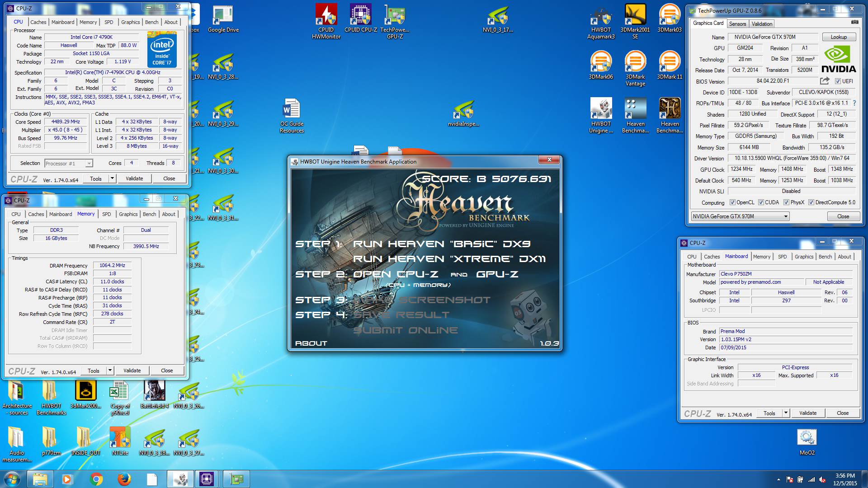The image size is (868, 488).
Task: Open the INSIDE_OUT folder
Action: (x=85, y=441)
